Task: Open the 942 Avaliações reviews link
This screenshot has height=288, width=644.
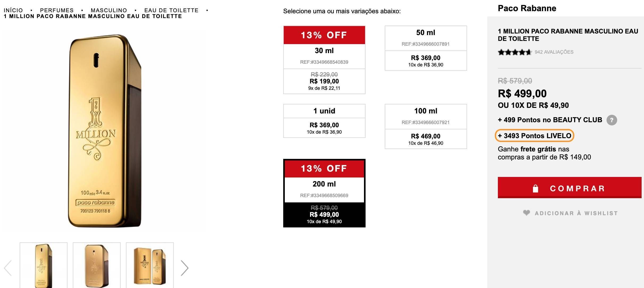Action: pyautogui.click(x=554, y=52)
